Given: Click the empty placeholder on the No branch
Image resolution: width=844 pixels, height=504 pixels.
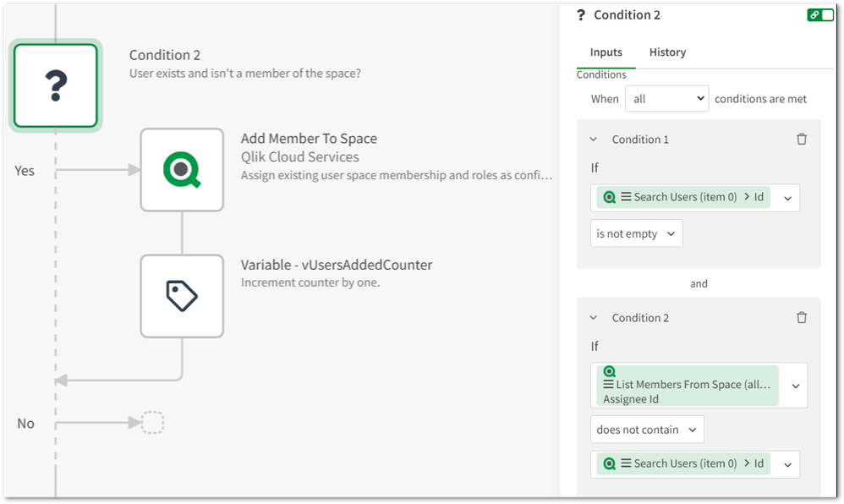Looking at the screenshot, I should click(x=152, y=423).
